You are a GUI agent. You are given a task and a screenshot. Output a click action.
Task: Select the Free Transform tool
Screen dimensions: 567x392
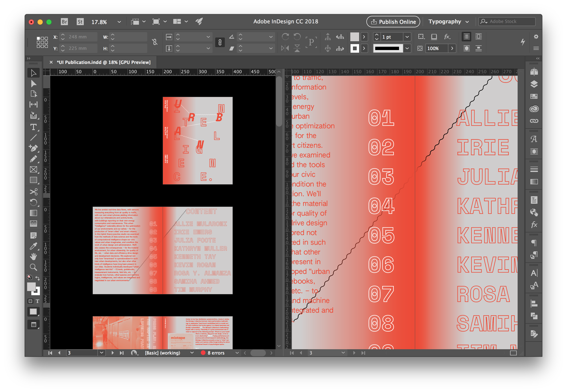pos(34,202)
